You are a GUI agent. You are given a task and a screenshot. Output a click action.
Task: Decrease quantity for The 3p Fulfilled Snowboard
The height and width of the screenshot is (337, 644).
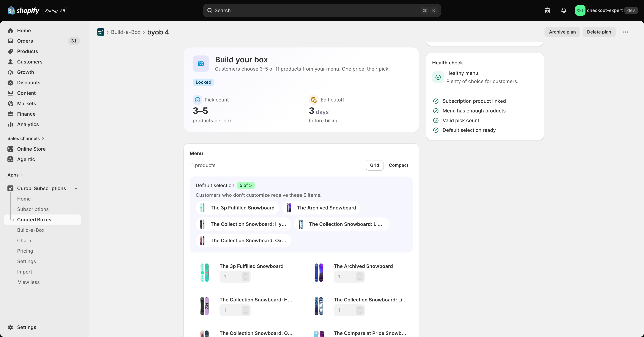click(x=245, y=279)
